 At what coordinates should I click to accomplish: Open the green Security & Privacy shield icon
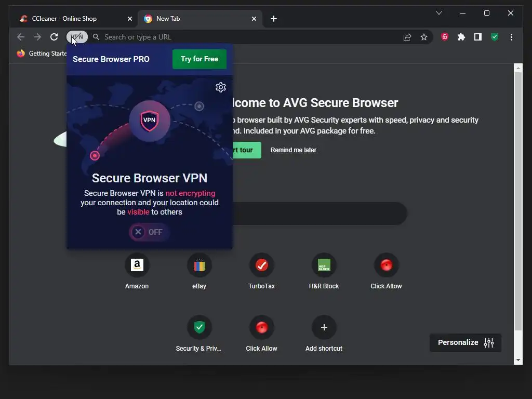pos(495,37)
